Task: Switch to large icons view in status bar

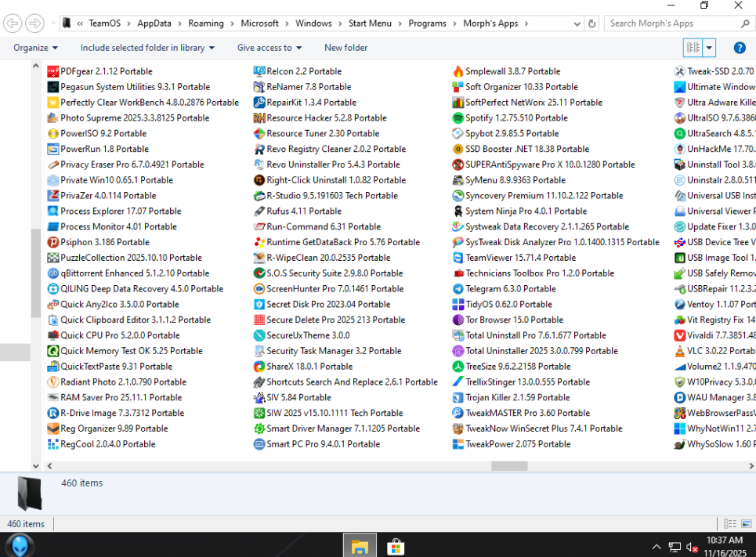Action: click(747, 524)
